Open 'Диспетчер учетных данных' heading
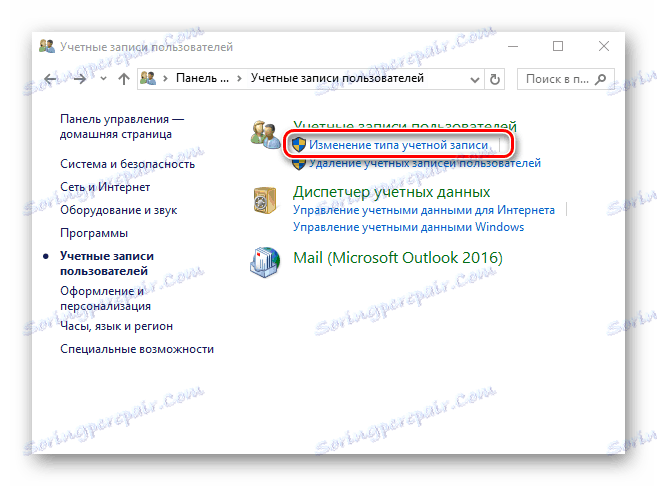The width and height of the screenshot is (657, 486). pos(391,192)
